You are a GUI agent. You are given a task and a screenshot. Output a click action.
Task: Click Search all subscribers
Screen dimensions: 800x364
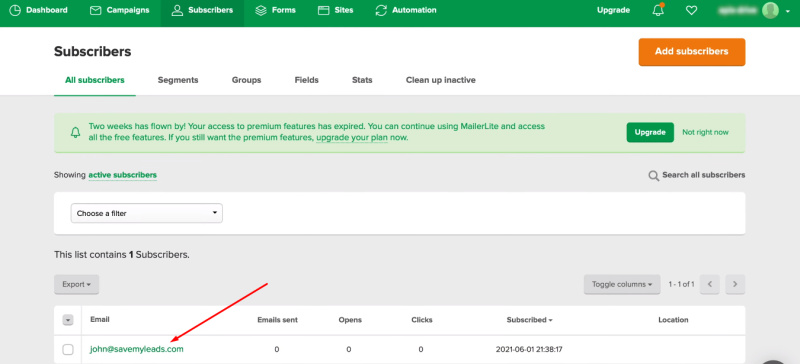pos(703,175)
